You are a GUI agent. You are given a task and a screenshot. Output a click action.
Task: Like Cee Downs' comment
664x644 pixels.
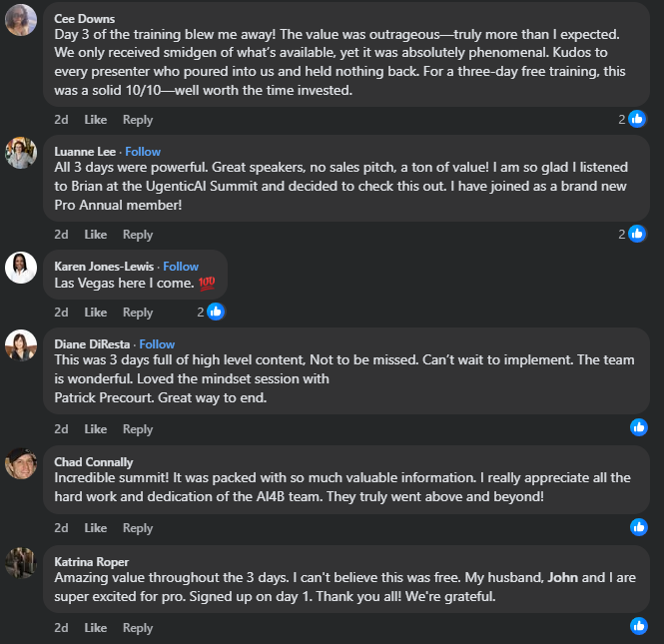96,120
